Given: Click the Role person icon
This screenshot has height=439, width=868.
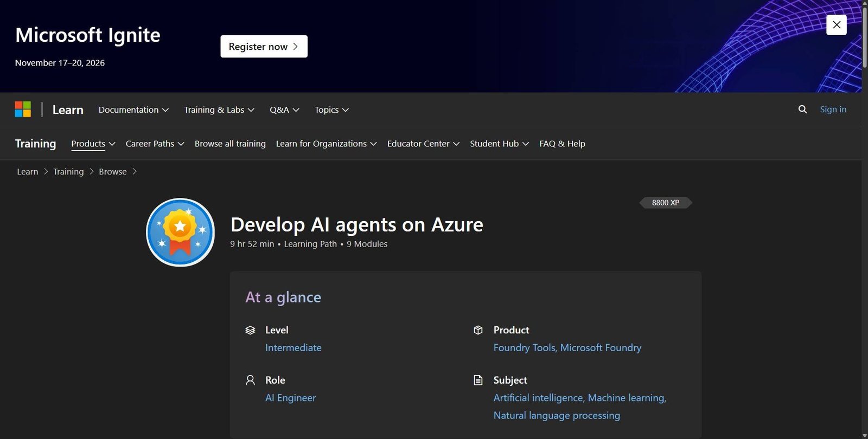Looking at the screenshot, I should (250, 380).
